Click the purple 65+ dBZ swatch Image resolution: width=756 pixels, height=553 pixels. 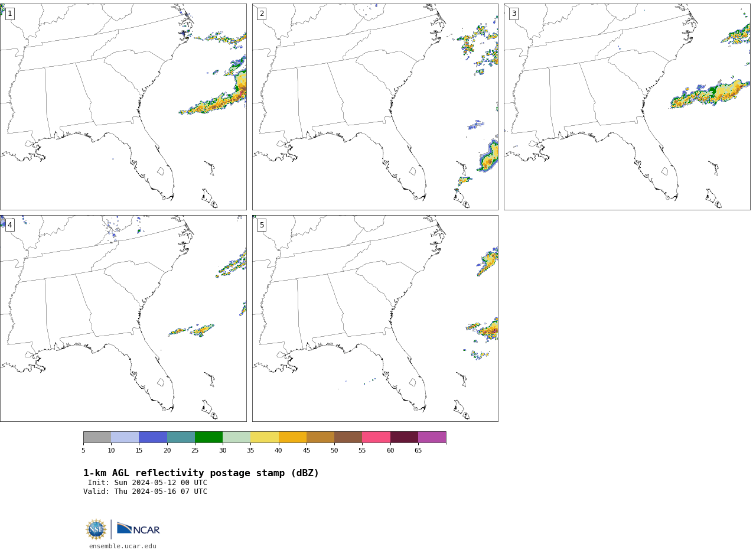click(x=432, y=437)
